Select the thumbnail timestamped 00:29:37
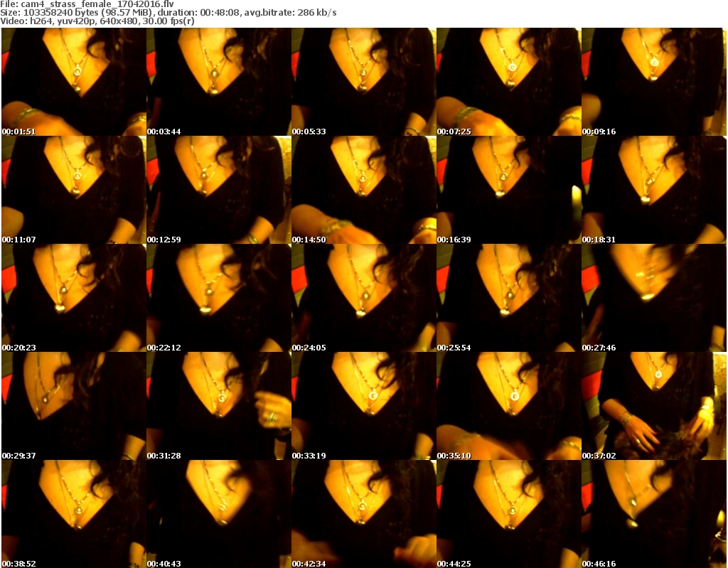Image resolution: width=728 pixels, height=568 pixels. click(x=74, y=406)
